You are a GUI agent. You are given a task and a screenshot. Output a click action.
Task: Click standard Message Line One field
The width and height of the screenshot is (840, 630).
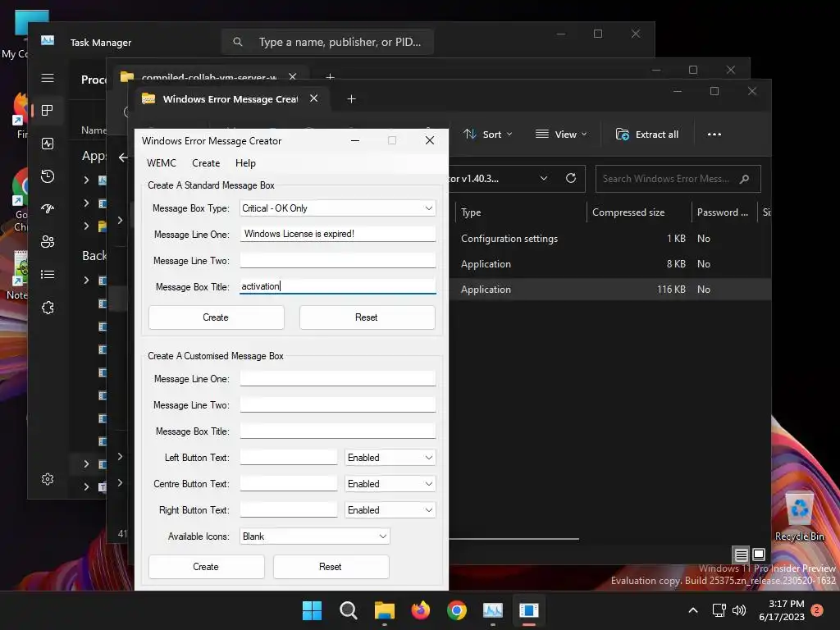point(337,234)
